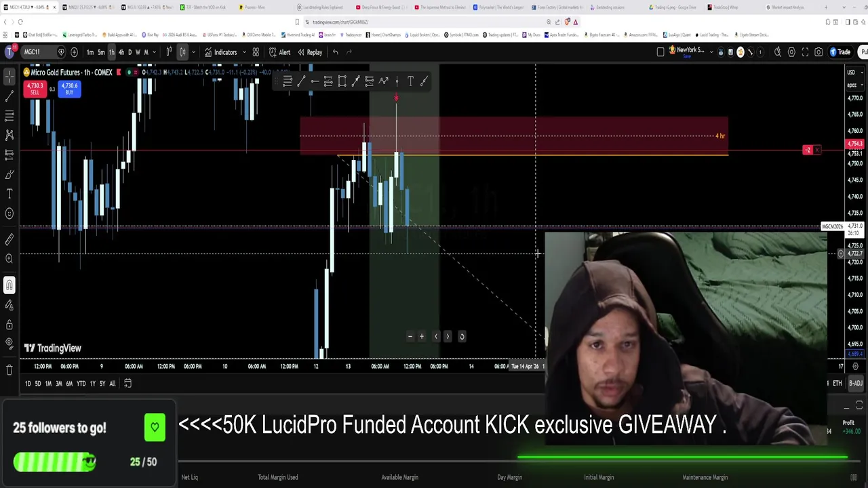
Task: Expand the Indicators favorites dropdown arrow
Action: point(244,52)
